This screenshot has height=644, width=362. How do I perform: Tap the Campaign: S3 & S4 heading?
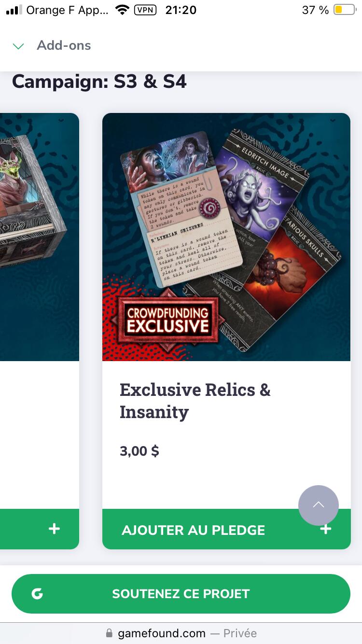tap(99, 82)
